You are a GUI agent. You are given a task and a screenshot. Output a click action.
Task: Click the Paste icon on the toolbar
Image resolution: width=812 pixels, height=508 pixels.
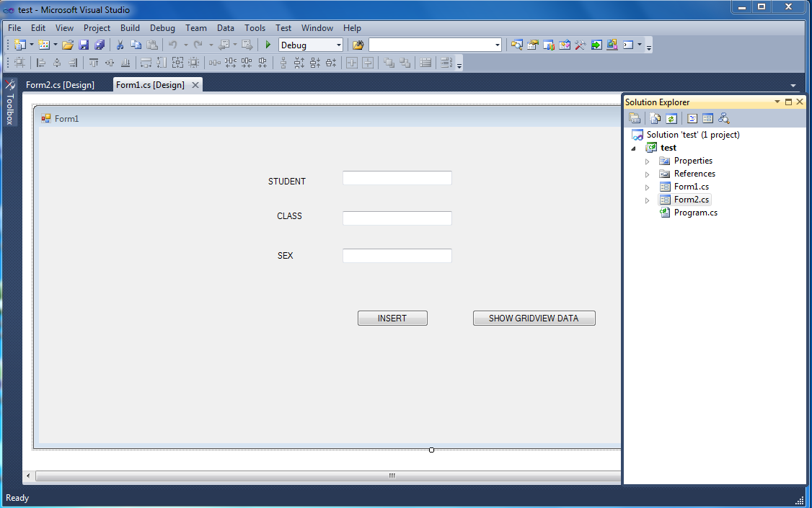pos(152,44)
